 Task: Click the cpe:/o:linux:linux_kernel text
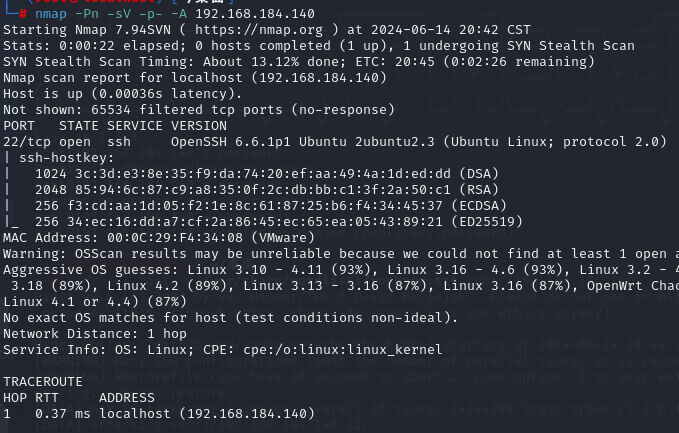coord(343,350)
